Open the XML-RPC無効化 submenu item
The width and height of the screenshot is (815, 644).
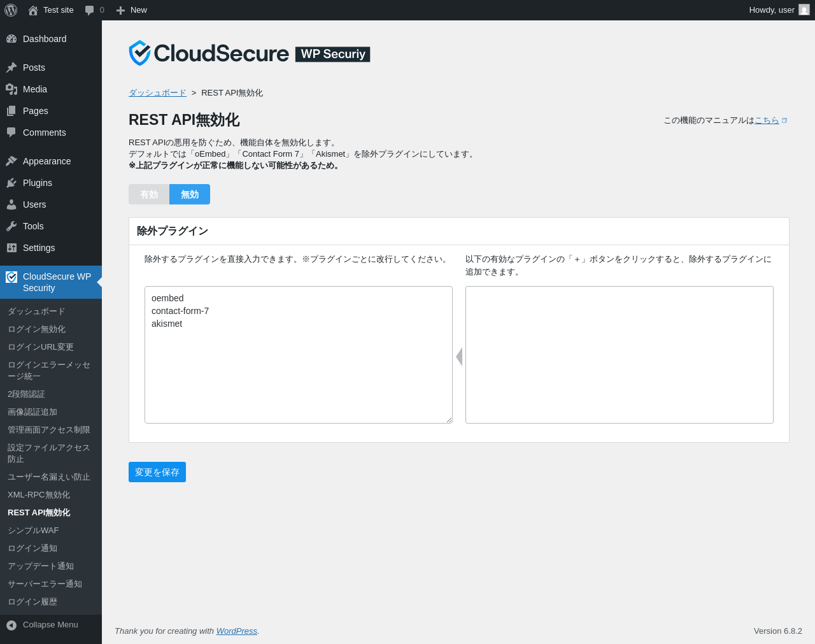[39, 495]
